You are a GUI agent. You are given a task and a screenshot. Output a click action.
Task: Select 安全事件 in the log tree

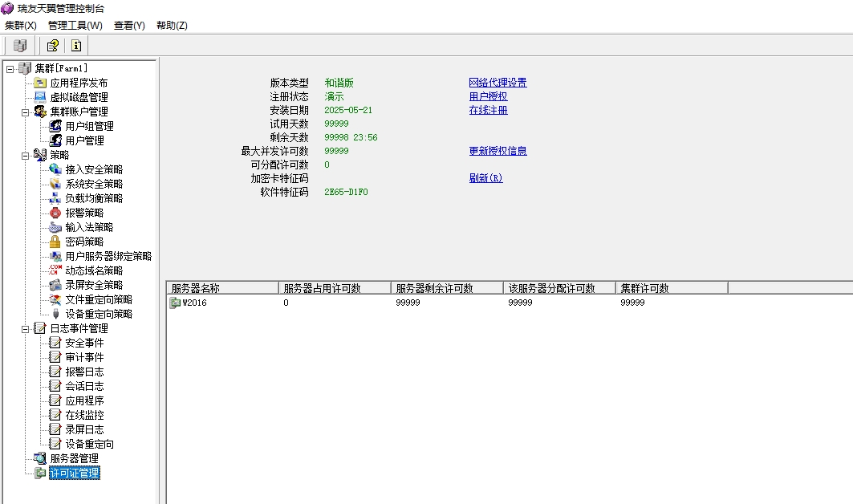(84, 343)
